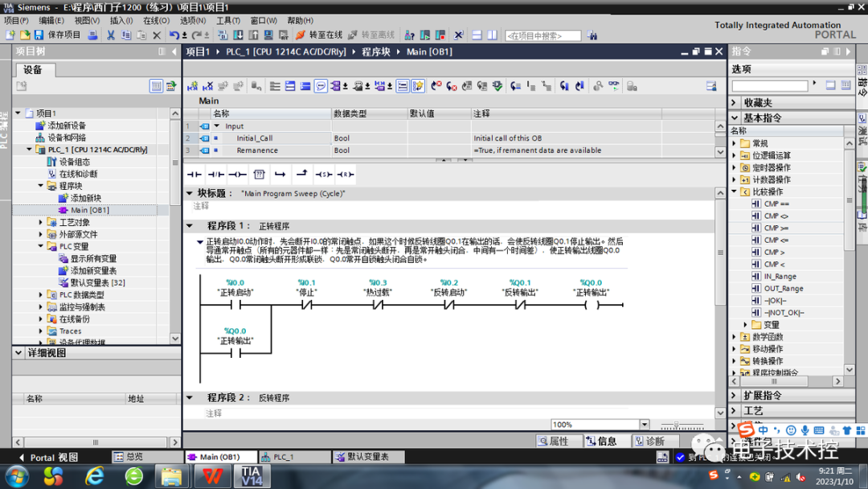
Task: Click the Cut scissors icon
Action: pos(111,35)
